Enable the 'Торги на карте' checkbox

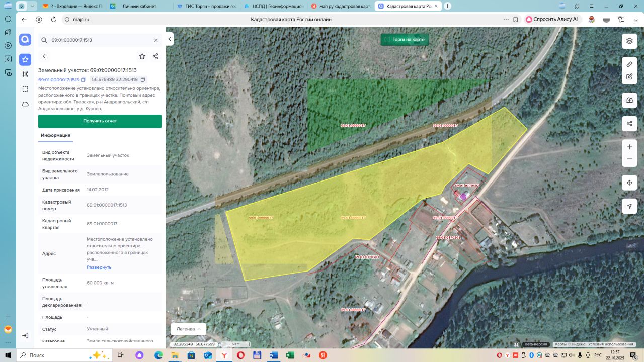(387, 39)
